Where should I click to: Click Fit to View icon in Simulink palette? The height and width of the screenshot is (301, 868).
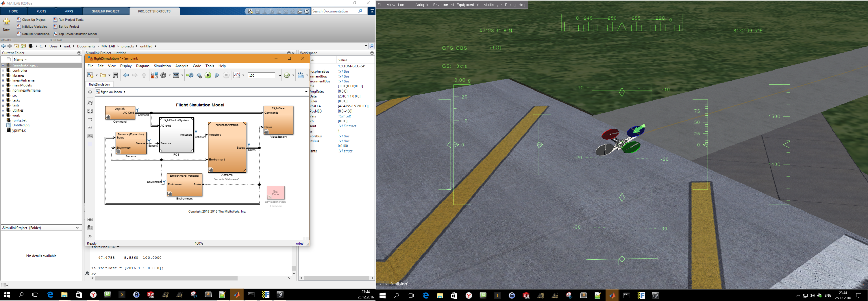90,111
